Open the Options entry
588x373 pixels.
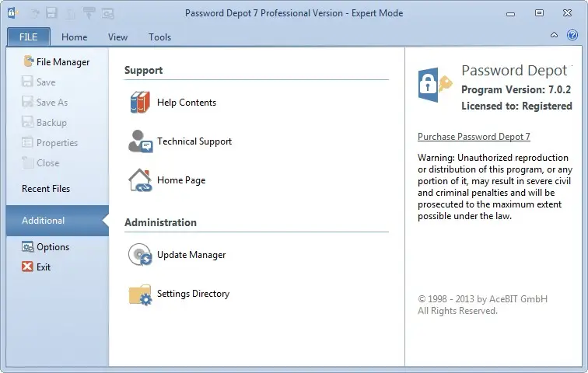click(x=46, y=247)
